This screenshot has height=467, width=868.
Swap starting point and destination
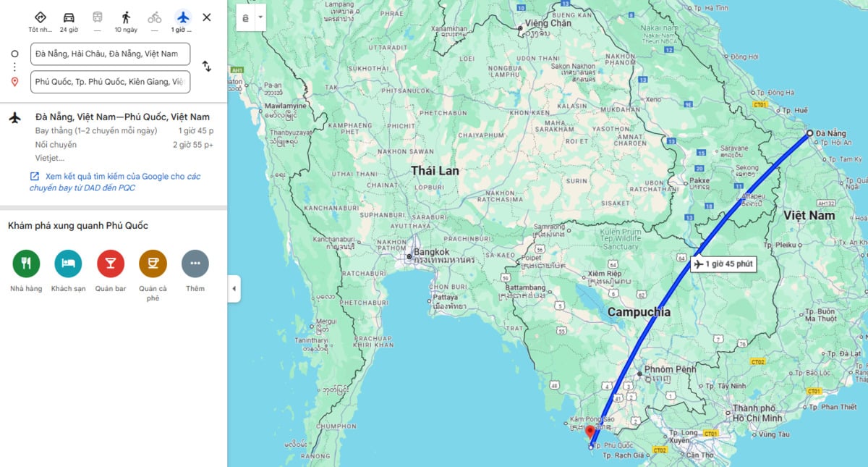pyautogui.click(x=207, y=67)
